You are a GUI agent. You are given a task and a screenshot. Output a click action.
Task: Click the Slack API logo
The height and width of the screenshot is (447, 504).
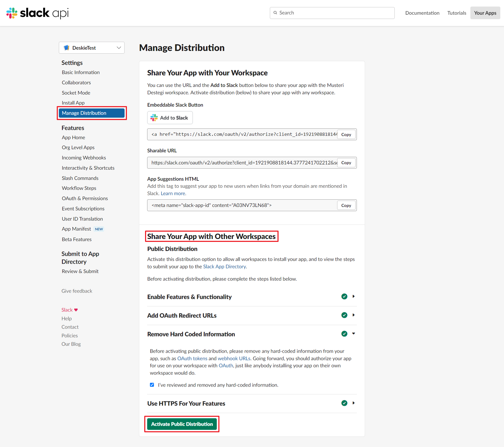[37, 13]
